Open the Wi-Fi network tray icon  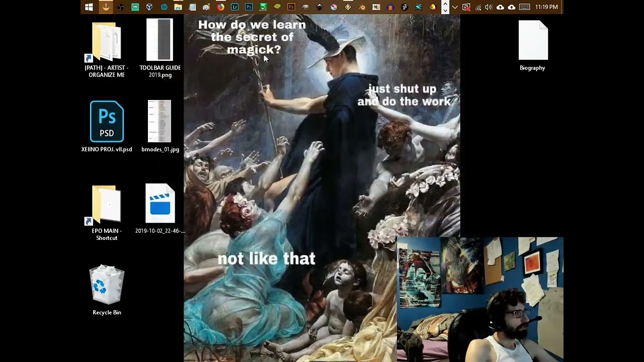[x=478, y=7]
